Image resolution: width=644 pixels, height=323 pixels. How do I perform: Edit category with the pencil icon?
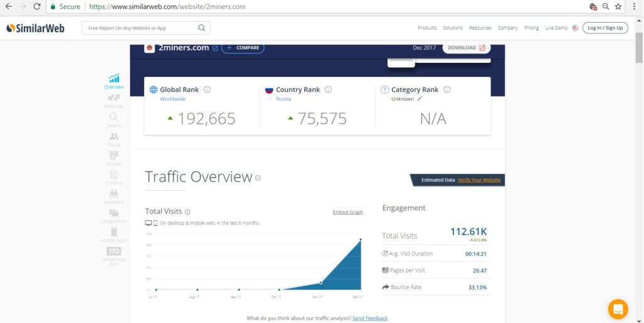point(419,99)
